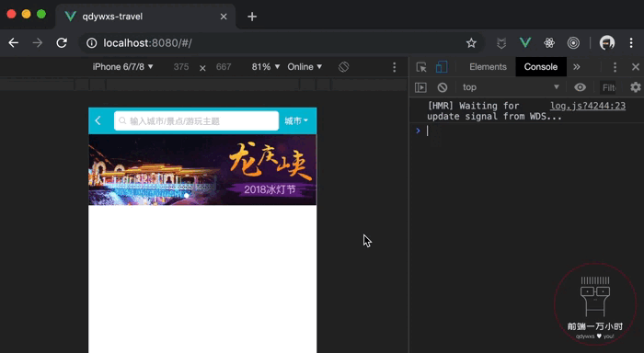
Task: Go back using the browser back arrow
Action: (x=14, y=42)
